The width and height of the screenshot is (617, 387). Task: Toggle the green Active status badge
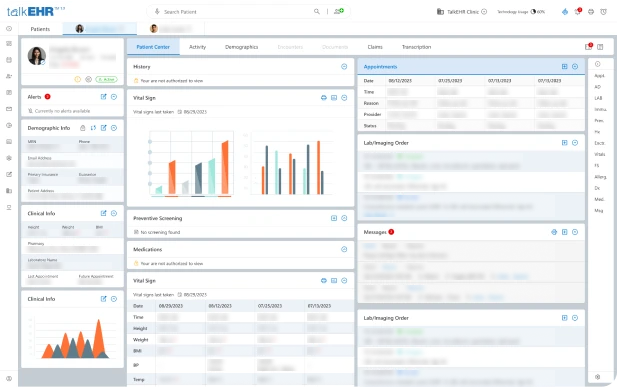coord(106,79)
